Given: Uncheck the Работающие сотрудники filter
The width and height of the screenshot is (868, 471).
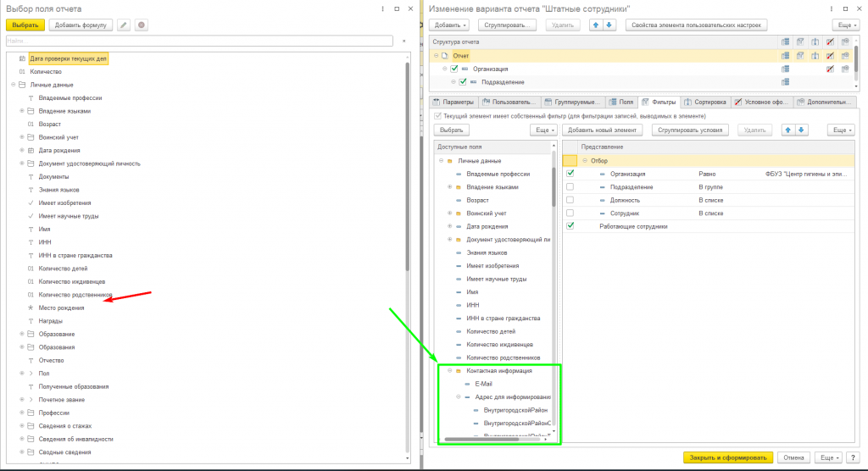Looking at the screenshot, I should point(570,226).
